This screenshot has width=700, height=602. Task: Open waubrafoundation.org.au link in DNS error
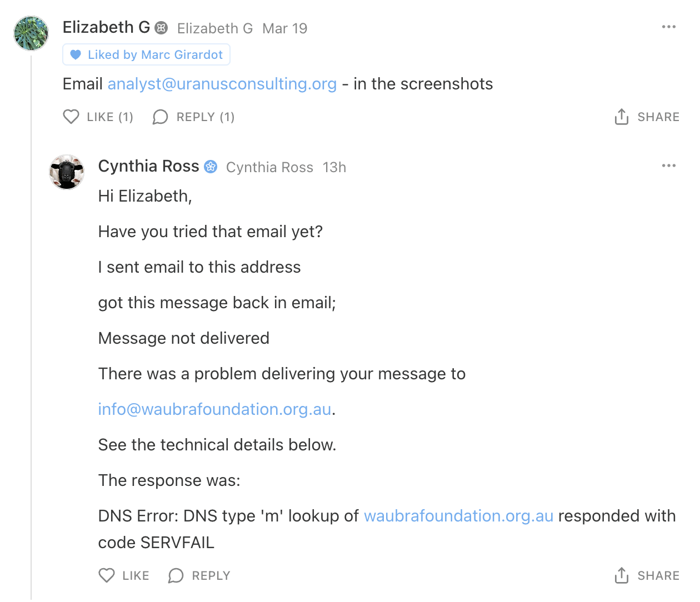coord(458,516)
